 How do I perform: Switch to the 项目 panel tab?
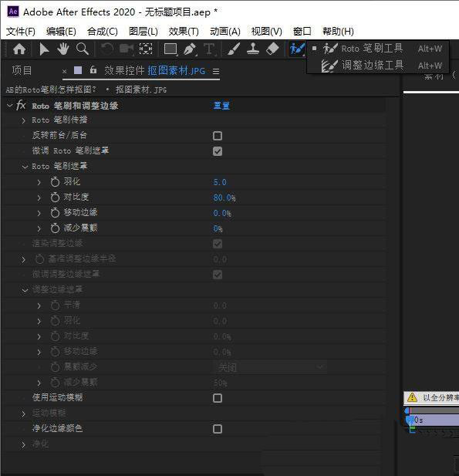pos(22,70)
